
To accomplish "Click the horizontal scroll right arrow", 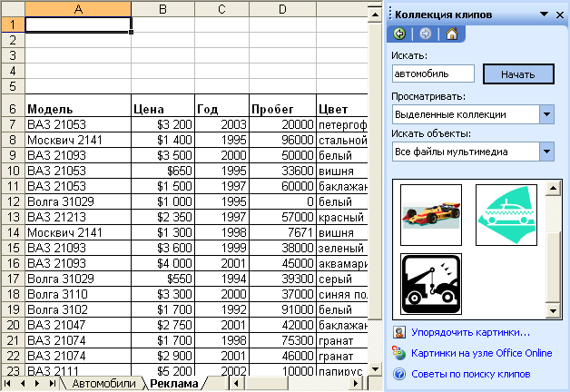I will 356,383.
